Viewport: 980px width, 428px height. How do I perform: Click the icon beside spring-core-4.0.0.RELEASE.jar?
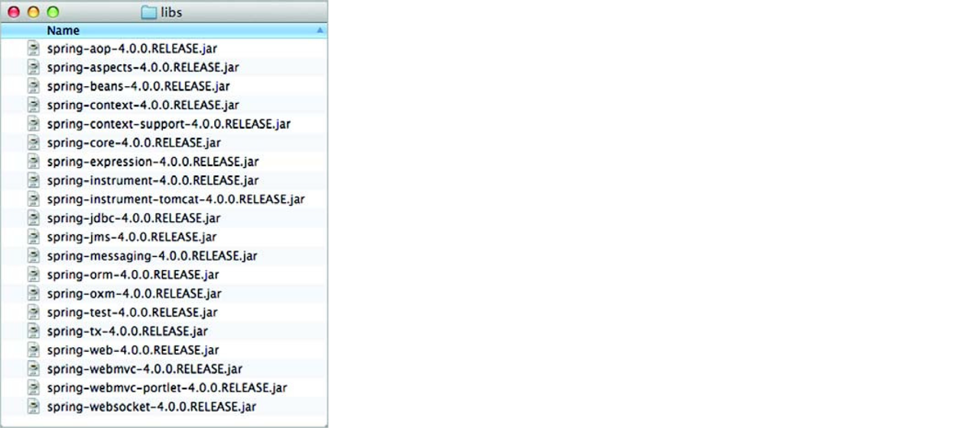pyautogui.click(x=34, y=143)
